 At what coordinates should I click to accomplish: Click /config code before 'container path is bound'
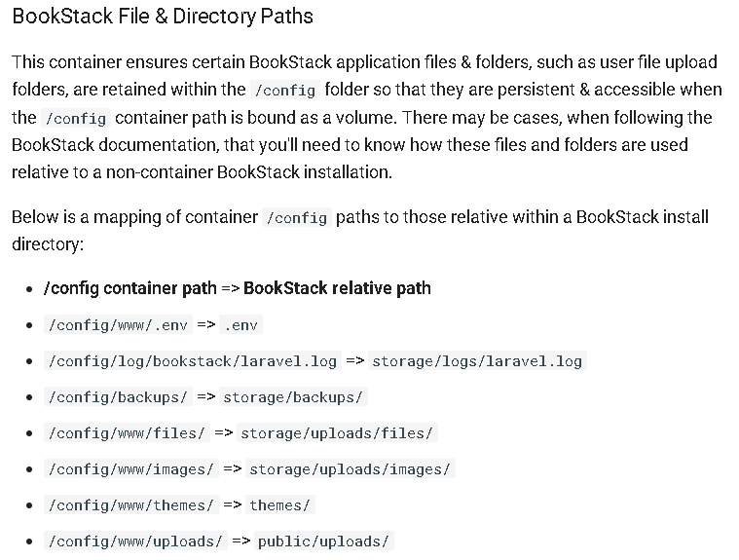click(x=76, y=118)
